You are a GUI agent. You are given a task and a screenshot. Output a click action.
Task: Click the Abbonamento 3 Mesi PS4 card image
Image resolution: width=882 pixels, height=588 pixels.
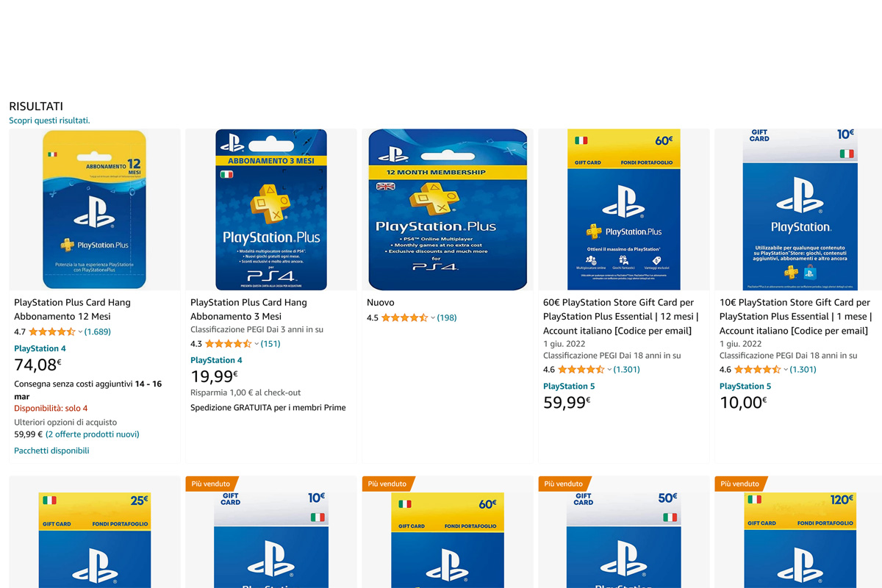pos(271,209)
